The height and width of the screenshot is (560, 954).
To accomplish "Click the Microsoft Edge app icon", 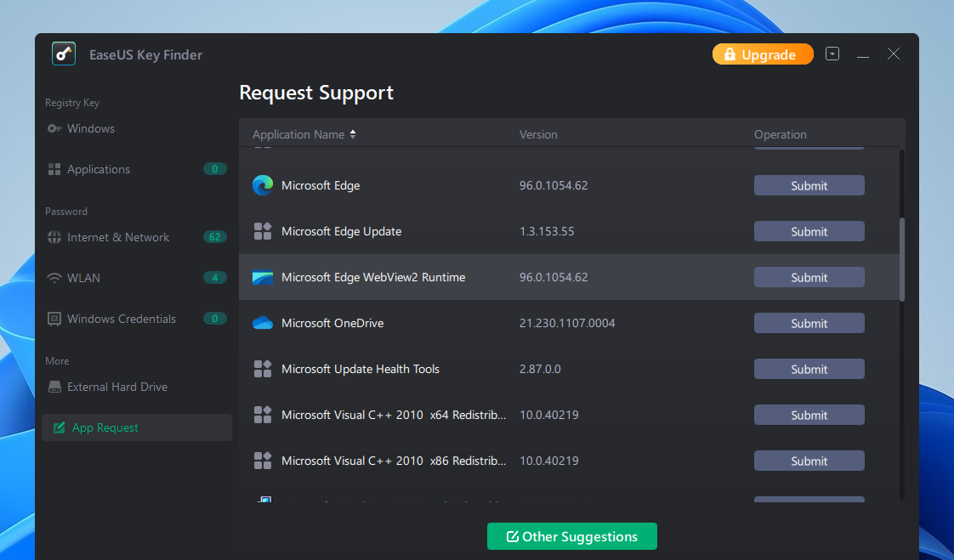I will (263, 185).
